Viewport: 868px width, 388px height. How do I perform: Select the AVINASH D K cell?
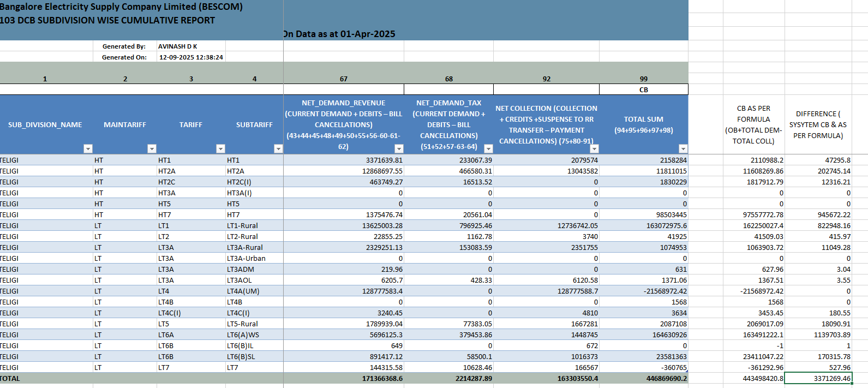tap(190, 46)
